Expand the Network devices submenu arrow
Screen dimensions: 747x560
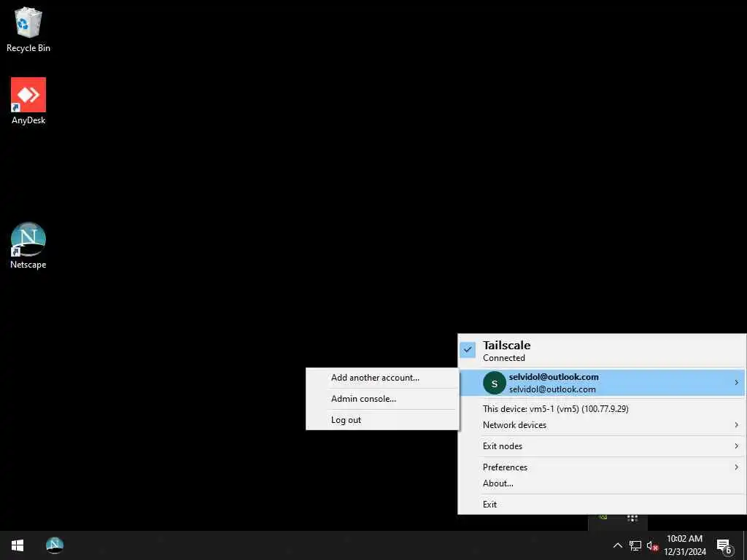pos(736,425)
